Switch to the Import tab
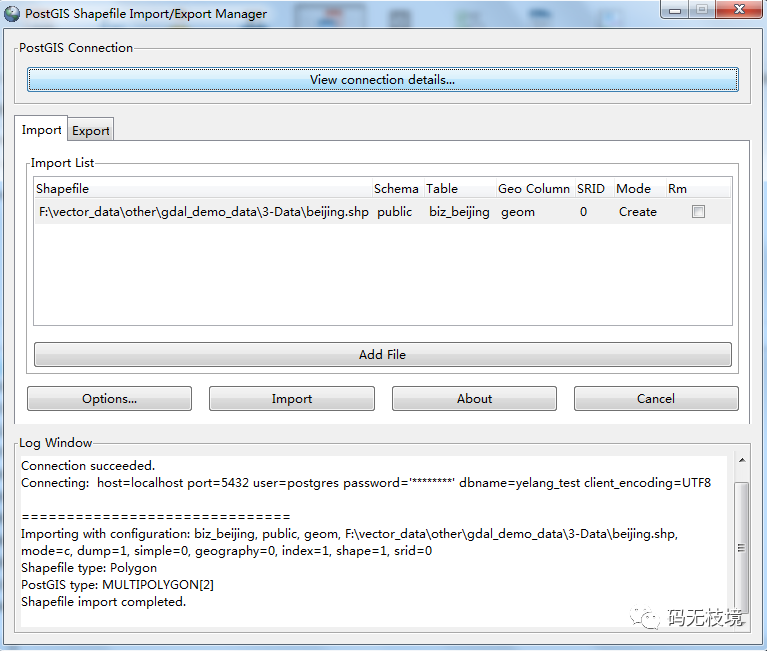Viewport: 767px width, 651px height. [41, 130]
